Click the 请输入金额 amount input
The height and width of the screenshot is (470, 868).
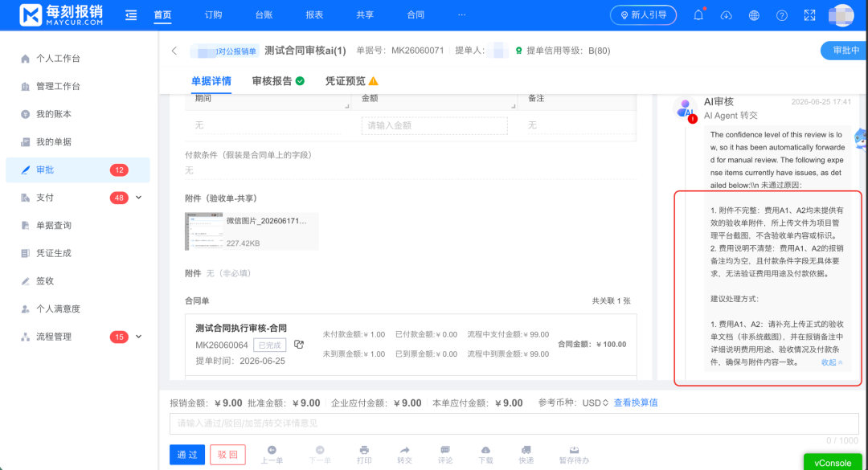click(435, 125)
